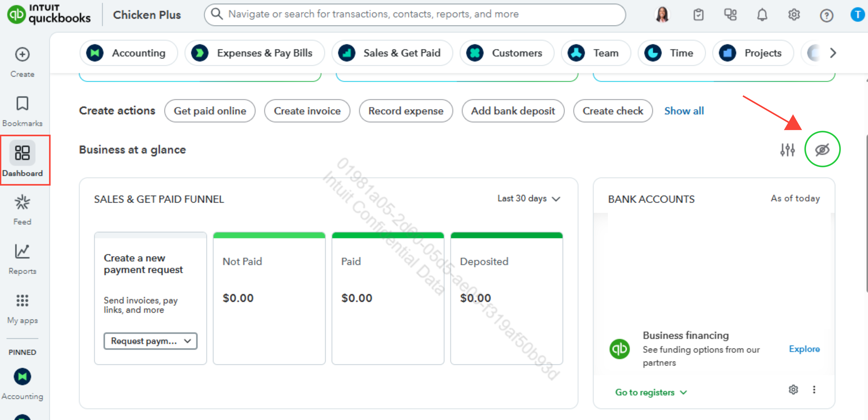The width and height of the screenshot is (868, 420).
Task: Open the Request payment dropdown
Action: pyautogui.click(x=150, y=341)
